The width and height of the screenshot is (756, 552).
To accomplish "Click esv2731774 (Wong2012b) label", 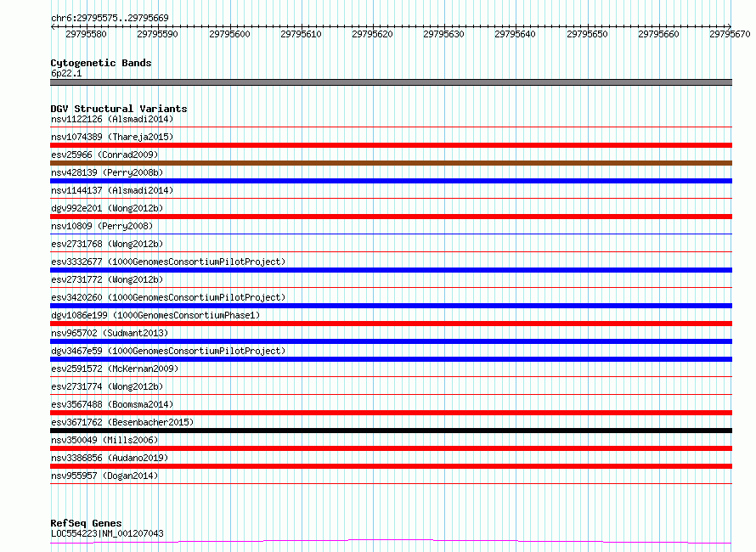I will 107,386.
